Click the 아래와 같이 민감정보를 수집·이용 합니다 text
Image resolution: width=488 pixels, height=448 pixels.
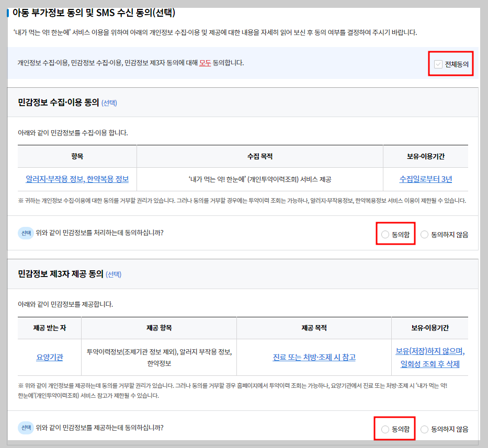[x=73, y=133]
